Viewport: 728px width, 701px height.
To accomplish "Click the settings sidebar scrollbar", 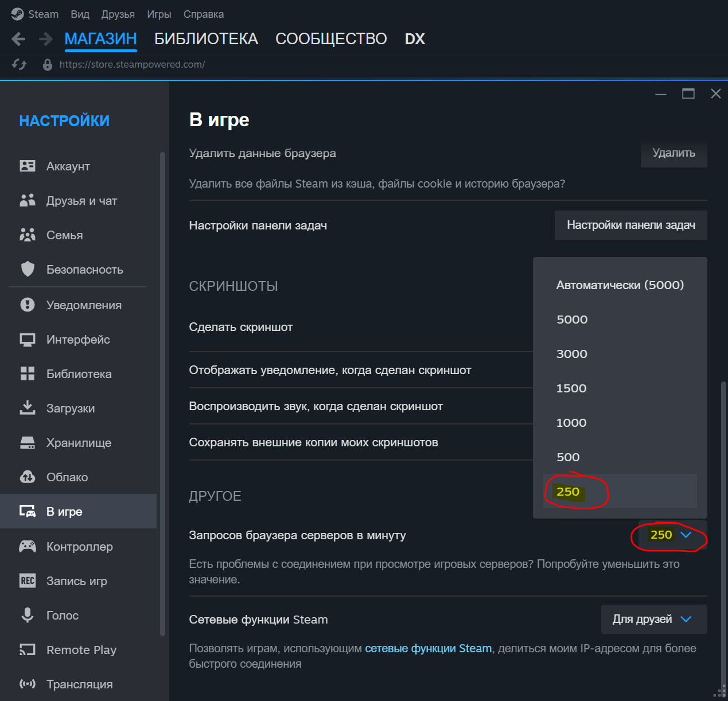I will point(162,394).
